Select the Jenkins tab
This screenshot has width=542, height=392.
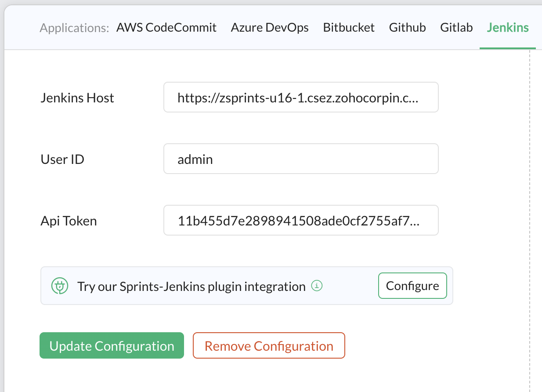508,28
